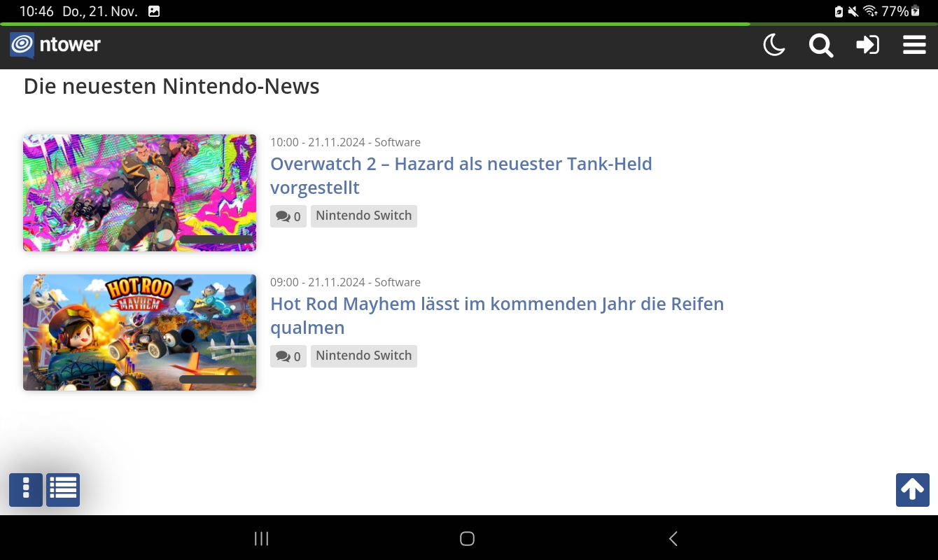
Task: Tap the Android home button
Action: [x=467, y=538]
